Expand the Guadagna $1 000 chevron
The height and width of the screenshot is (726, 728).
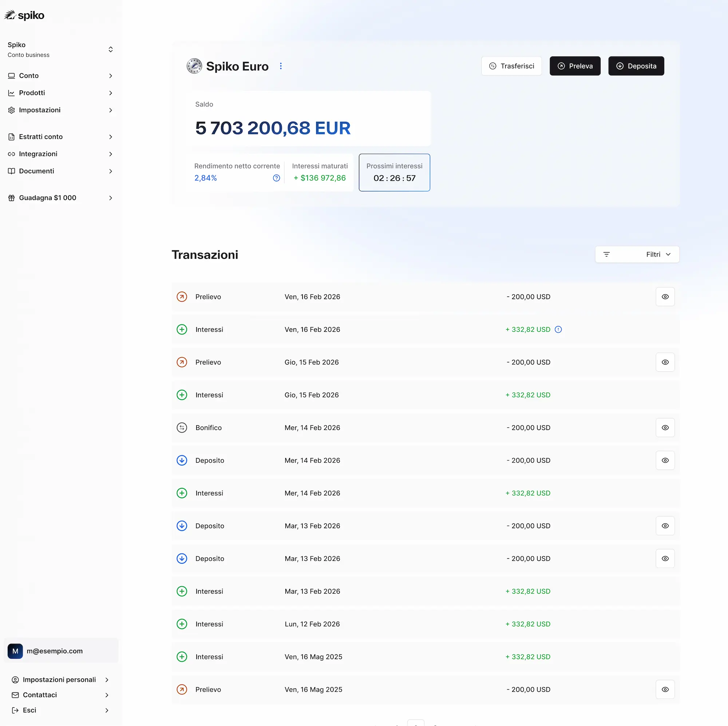point(110,198)
